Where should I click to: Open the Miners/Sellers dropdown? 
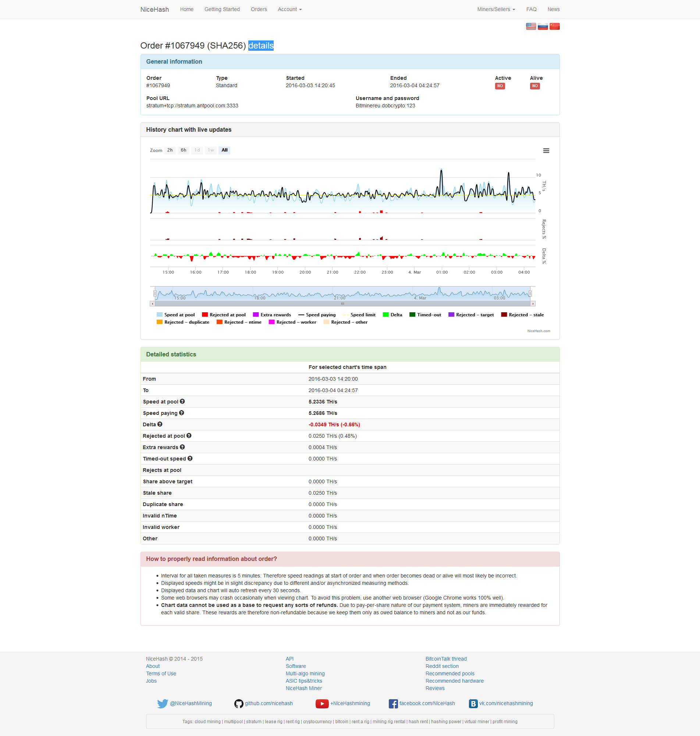click(496, 9)
